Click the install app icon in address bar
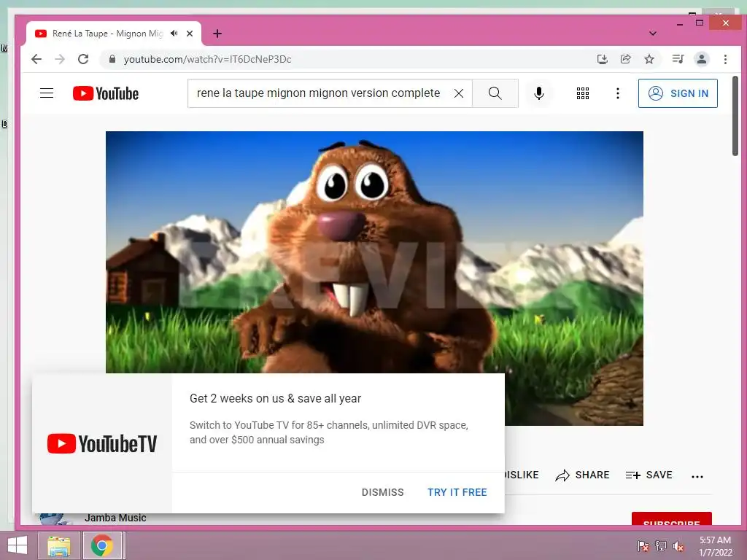The image size is (747, 560). pyautogui.click(x=602, y=59)
